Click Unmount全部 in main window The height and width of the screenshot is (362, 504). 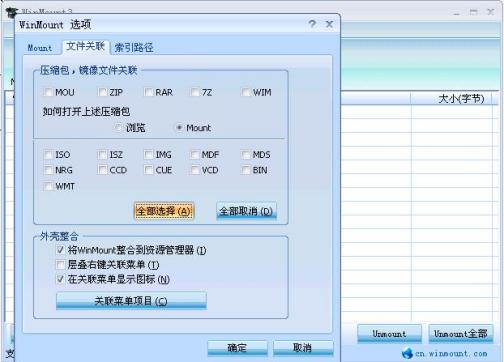460,333
